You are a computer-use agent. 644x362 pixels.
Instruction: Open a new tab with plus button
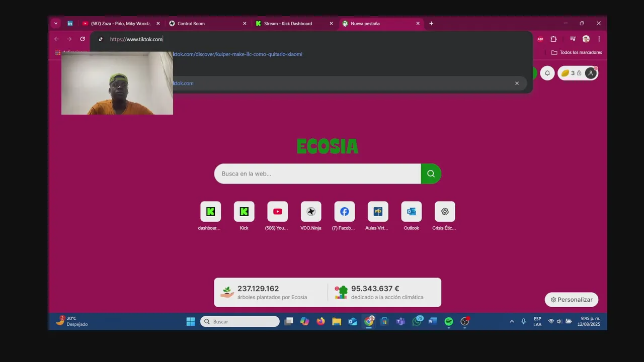tap(431, 23)
